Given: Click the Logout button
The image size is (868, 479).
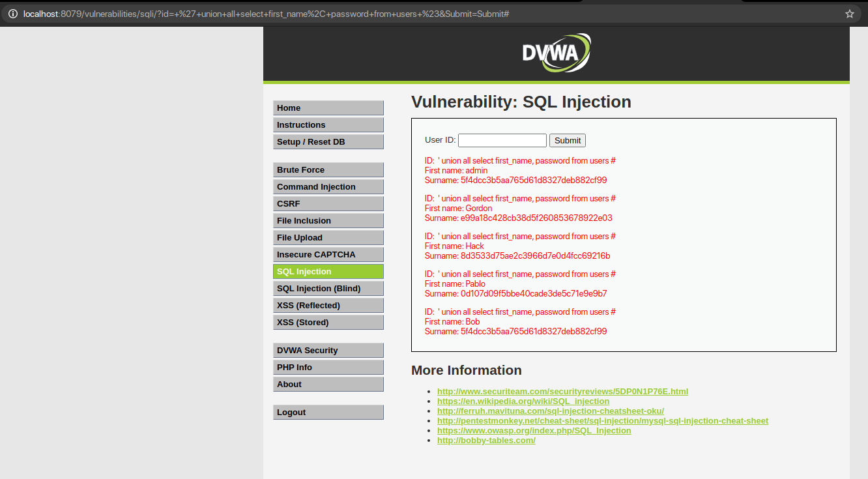Looking at the screenshot, I should (328, 413).
